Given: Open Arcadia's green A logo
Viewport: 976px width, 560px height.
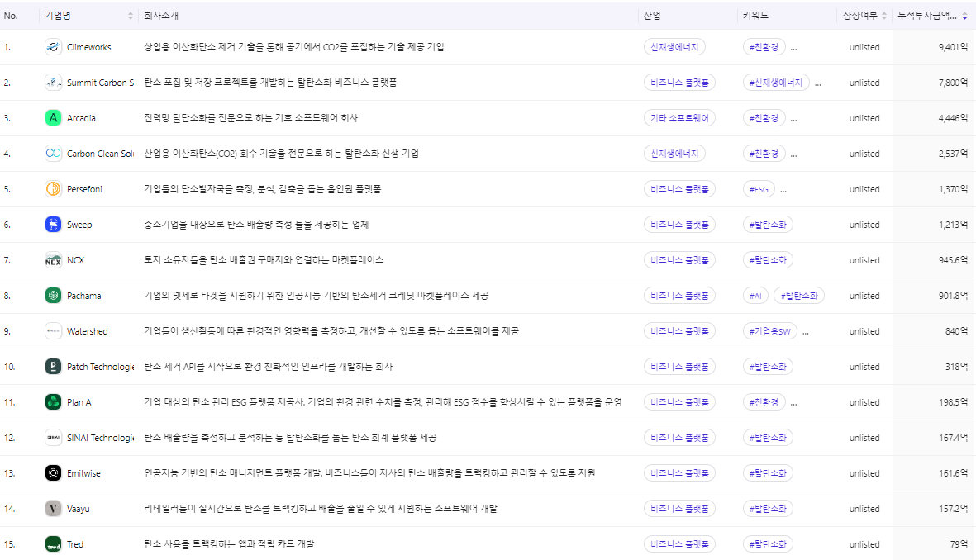Looking at the screenshot, I should pos(54,117).
